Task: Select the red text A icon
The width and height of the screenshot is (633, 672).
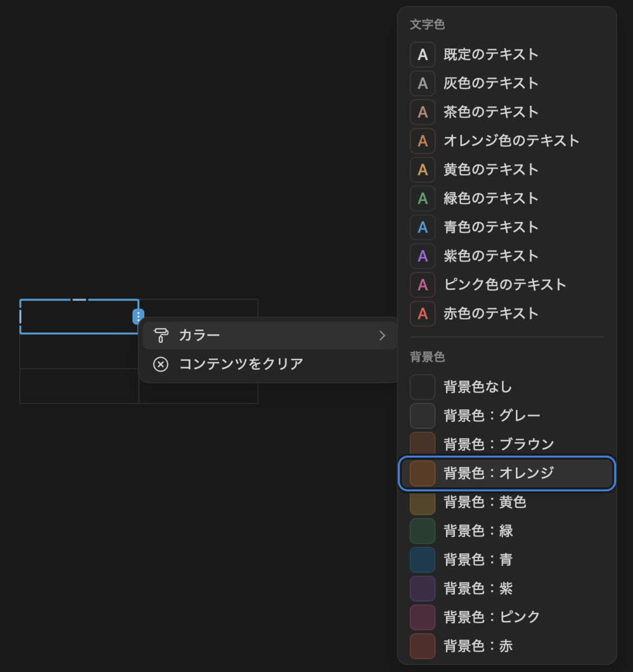Action: [x=423, y=314]
